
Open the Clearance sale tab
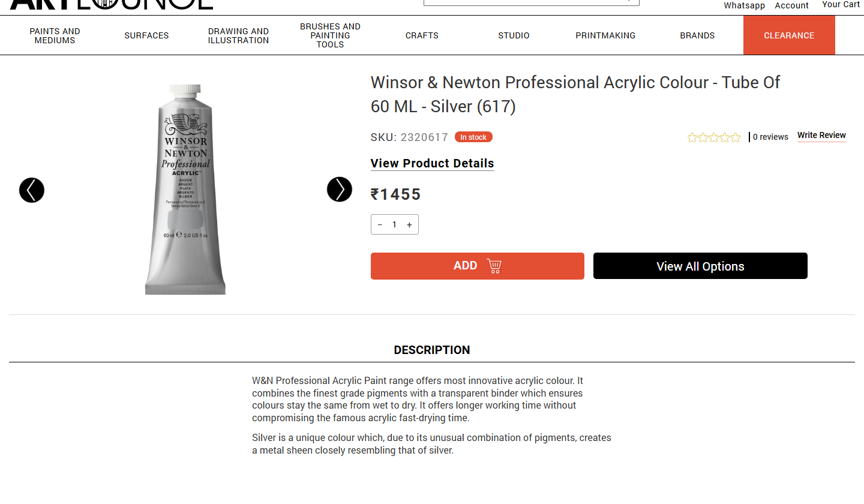pyautogui.click(x=789, y=35)
